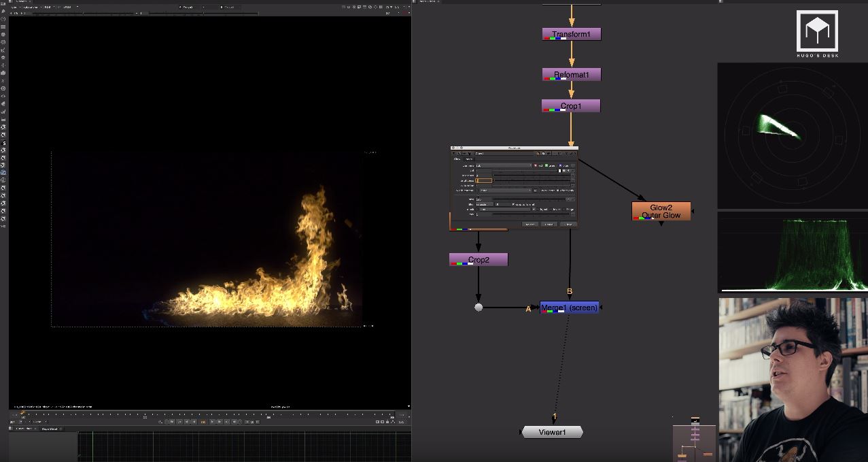The height and width of the screenshot is (462, 868).
Task: Select the Viewer1 node at the bottom
Action: [551, 431]
